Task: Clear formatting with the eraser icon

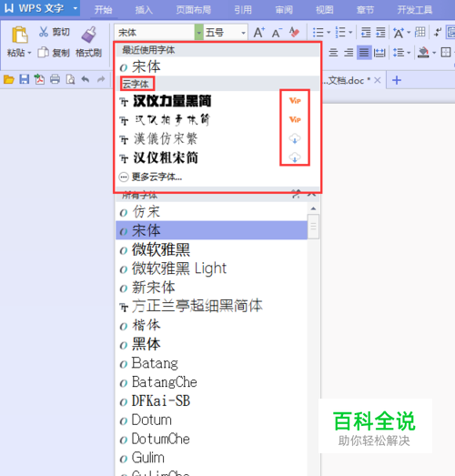Action: click(x=294, y=32)
